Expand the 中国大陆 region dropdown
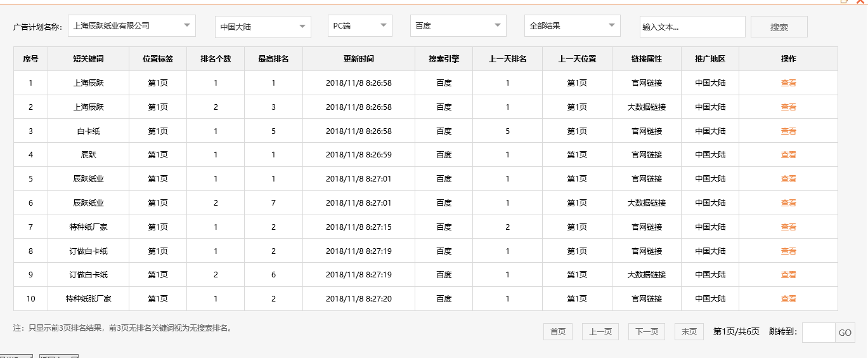This screenshot has height=358, width=868. click(x=263, y=27)
